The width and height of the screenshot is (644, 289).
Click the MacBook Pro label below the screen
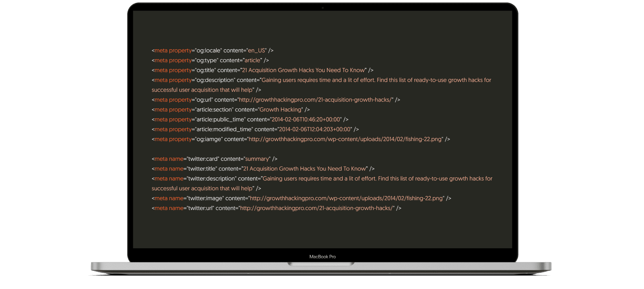[322, 257]
